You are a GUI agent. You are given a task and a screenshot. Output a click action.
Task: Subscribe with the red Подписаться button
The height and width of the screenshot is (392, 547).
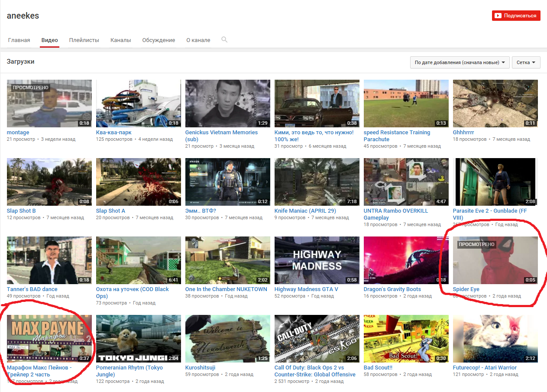click(x=516, y=16)
